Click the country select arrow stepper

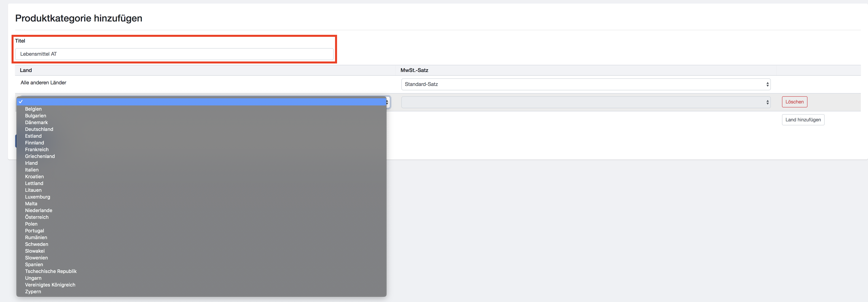(x=387, y=102)
